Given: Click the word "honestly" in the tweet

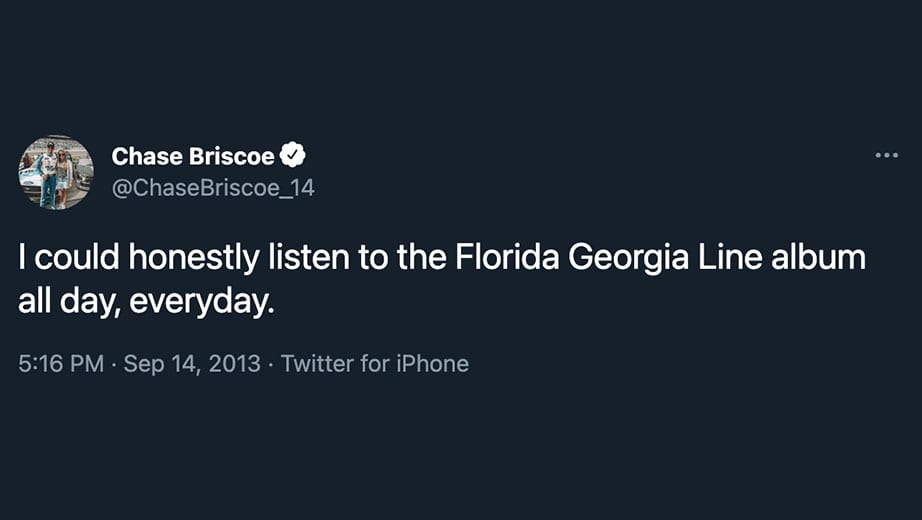Looking at the screenshot, I should click(194, 258).
